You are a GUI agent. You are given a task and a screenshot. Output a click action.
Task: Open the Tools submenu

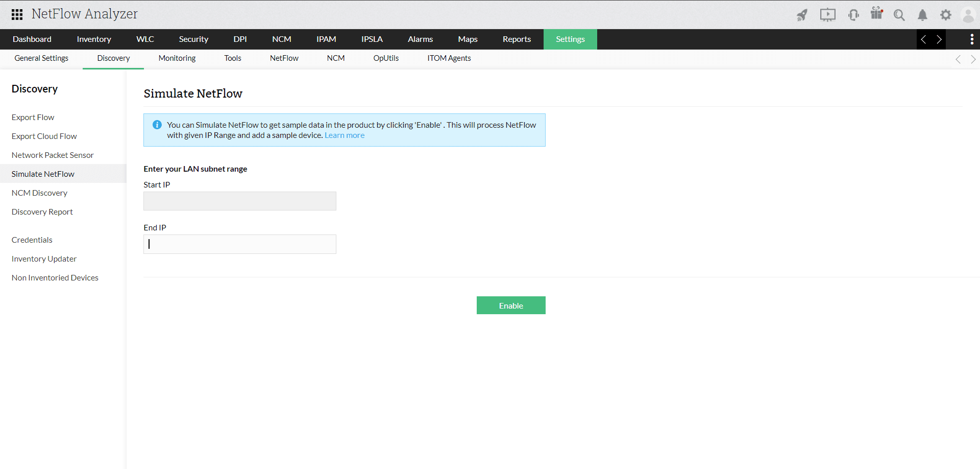tap(233, 58)
